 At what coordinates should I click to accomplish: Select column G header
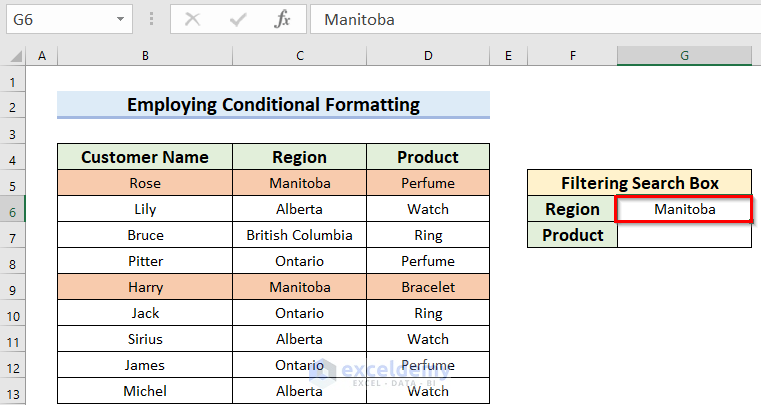point(684,57)
